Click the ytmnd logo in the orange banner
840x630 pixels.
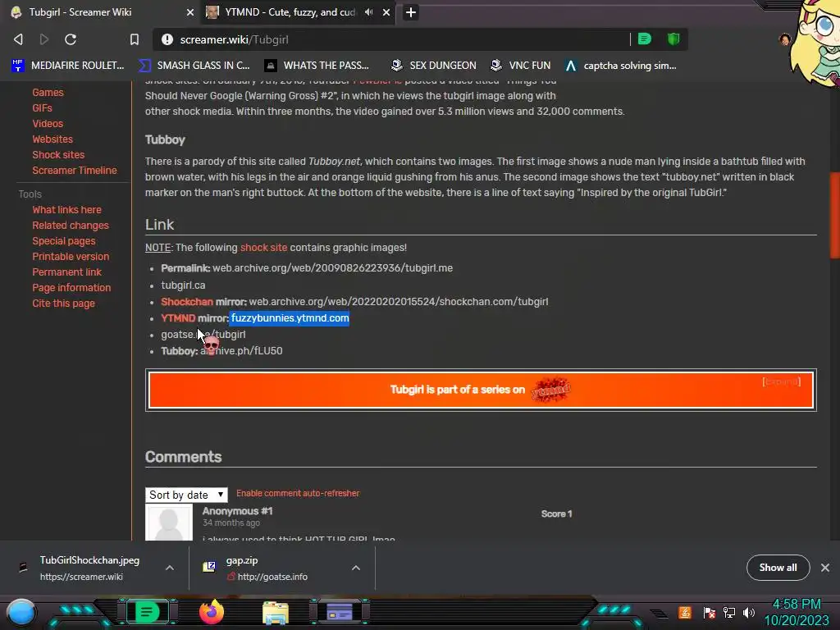point(550,390)
